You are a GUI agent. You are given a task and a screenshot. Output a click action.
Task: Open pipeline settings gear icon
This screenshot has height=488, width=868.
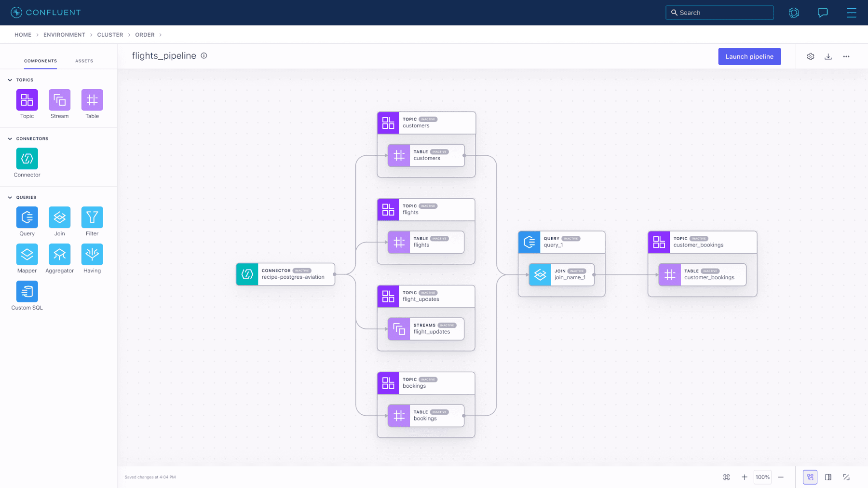(x=811, y=56)
